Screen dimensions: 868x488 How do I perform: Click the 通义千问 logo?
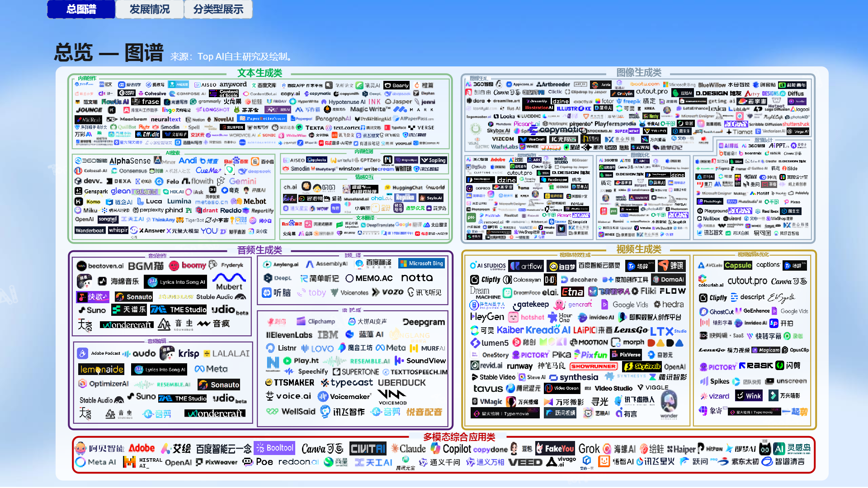coord(439,462)
